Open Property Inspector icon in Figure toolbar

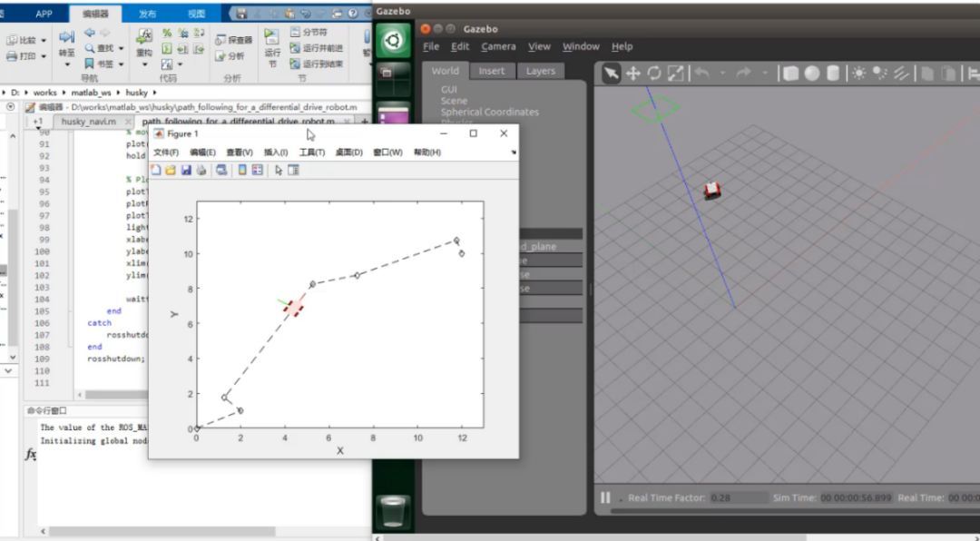(293, 170)
